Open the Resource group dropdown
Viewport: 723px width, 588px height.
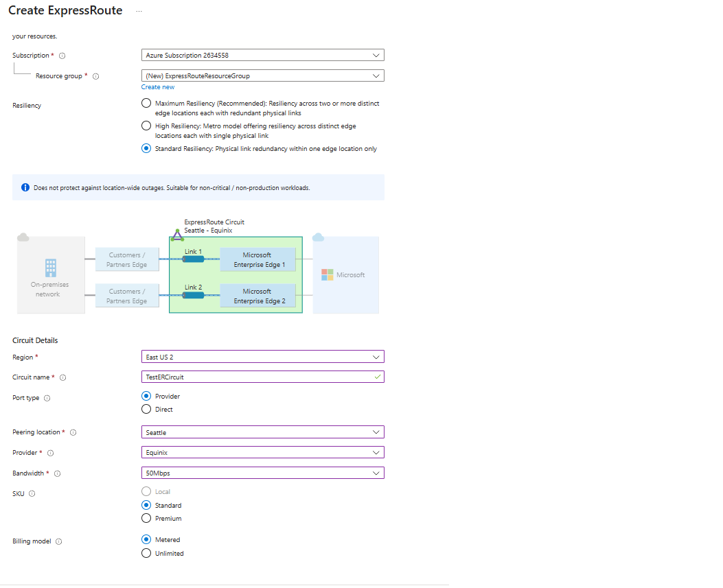[x=262, y=76]
